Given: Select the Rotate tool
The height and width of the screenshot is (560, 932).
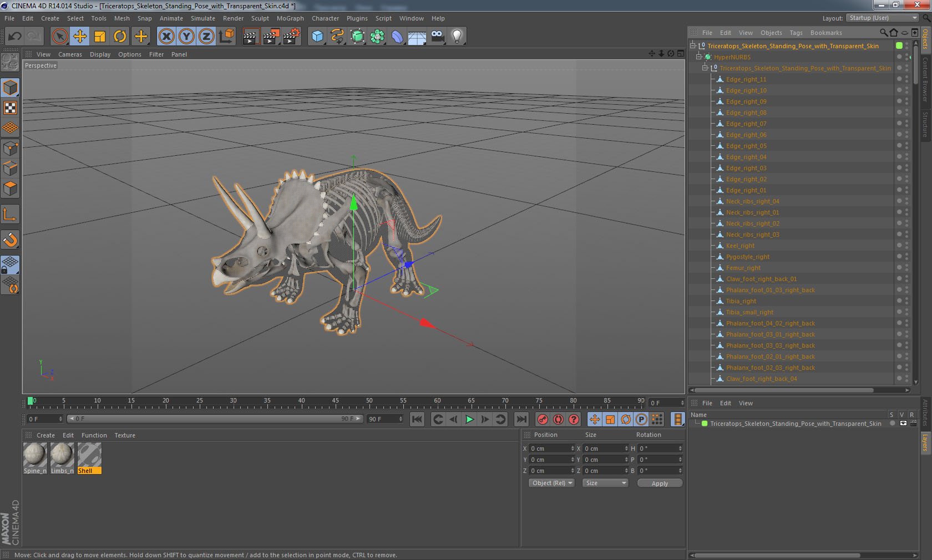Looking at the screenshot, I should (120, 37).
